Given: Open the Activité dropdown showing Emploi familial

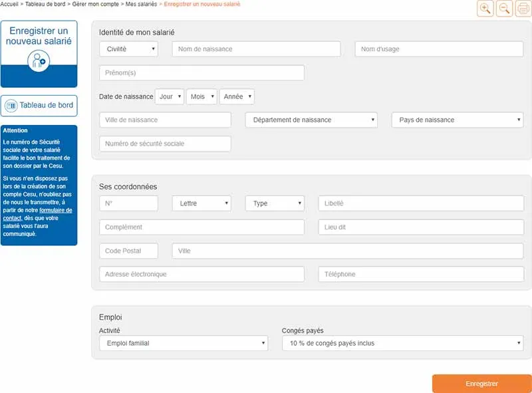Looking at the screenshot, I should [183, 343].
